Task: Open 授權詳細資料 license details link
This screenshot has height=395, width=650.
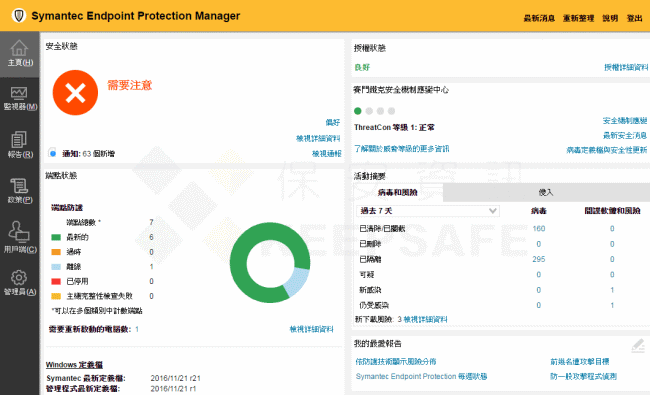Action: point(626,67)
